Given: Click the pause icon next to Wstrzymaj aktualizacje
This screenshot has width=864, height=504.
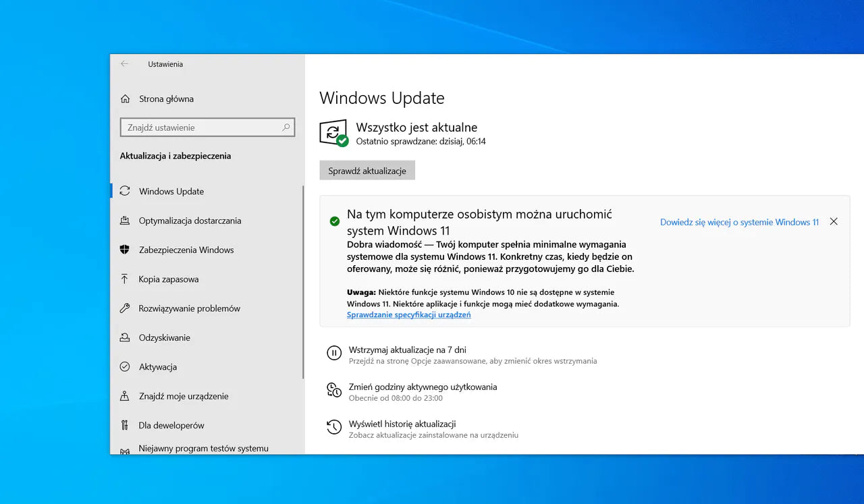Looking at the screenshot, I should tap(334, 352).
